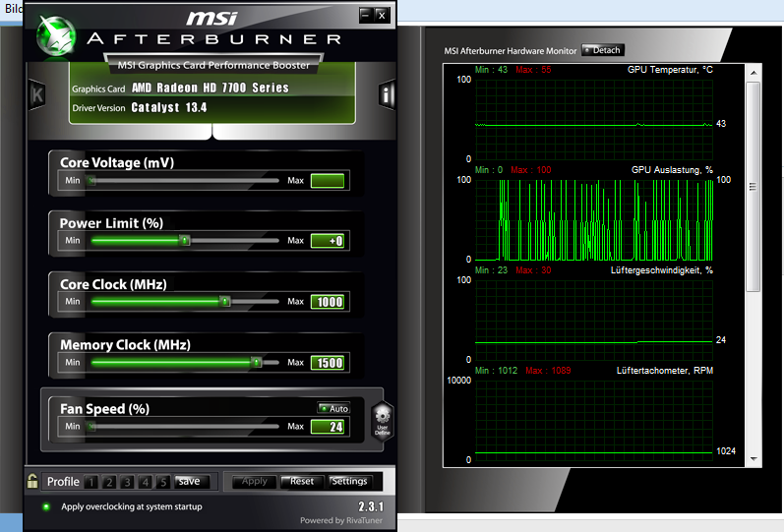This screenshot has width=784, height=532.
Task: Toggle the profile lock padlock icon
Action: [x=32, y=481]
